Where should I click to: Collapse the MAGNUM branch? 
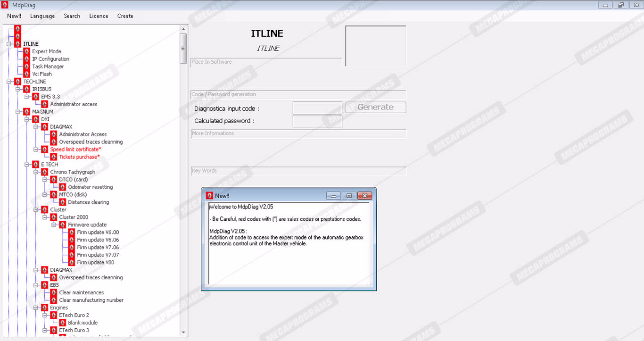pyautogui.click(x=18, y=112)
